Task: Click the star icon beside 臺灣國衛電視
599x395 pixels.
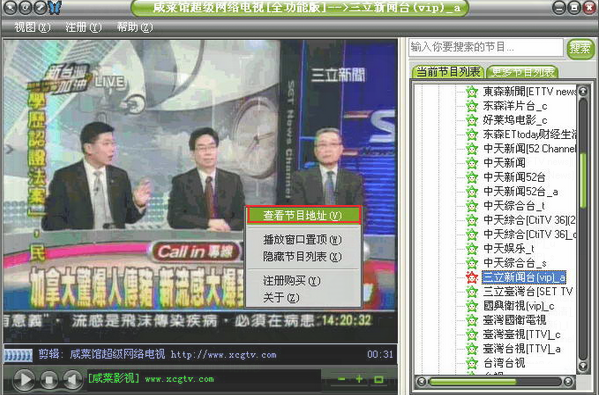Action: tap(472, 320)
